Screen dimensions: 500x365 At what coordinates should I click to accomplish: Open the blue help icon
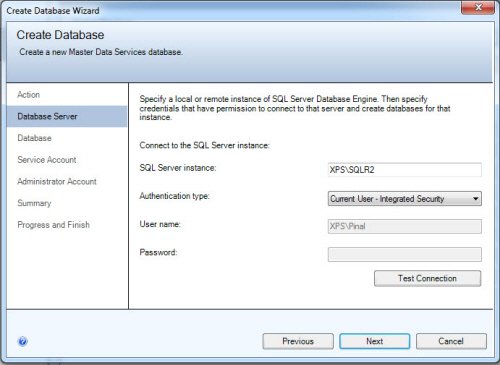click(x=23, y=341)
